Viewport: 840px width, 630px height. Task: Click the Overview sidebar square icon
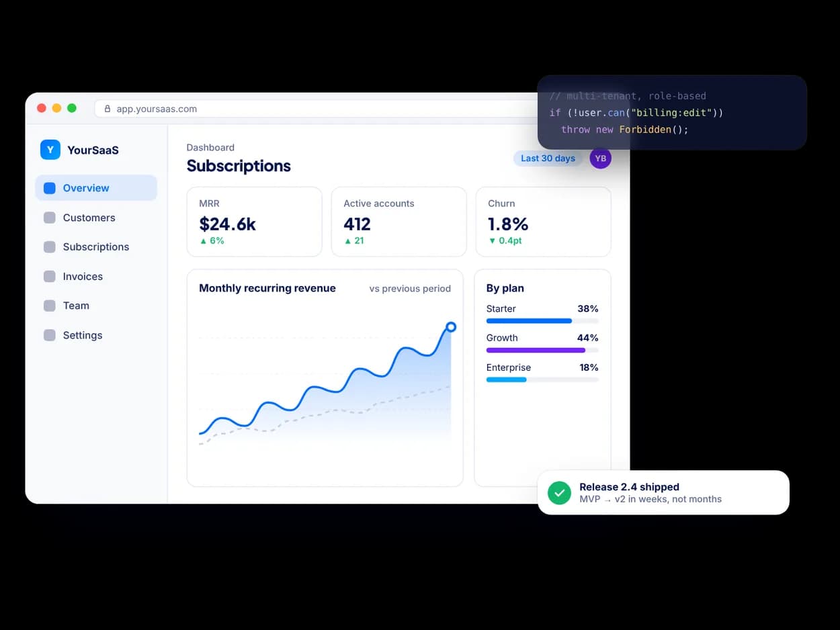pyautogui.click(x=50, y=188)
